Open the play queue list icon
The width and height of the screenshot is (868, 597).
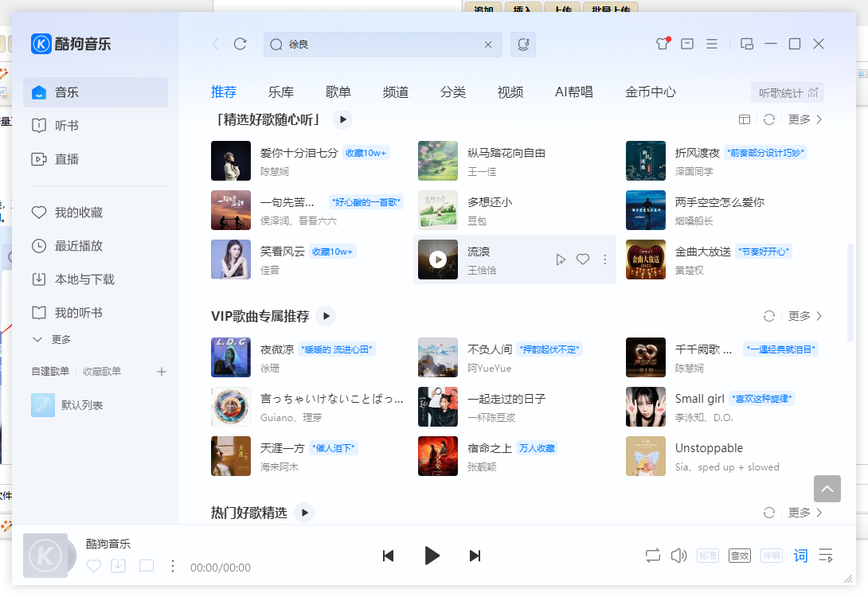(826, 556)
